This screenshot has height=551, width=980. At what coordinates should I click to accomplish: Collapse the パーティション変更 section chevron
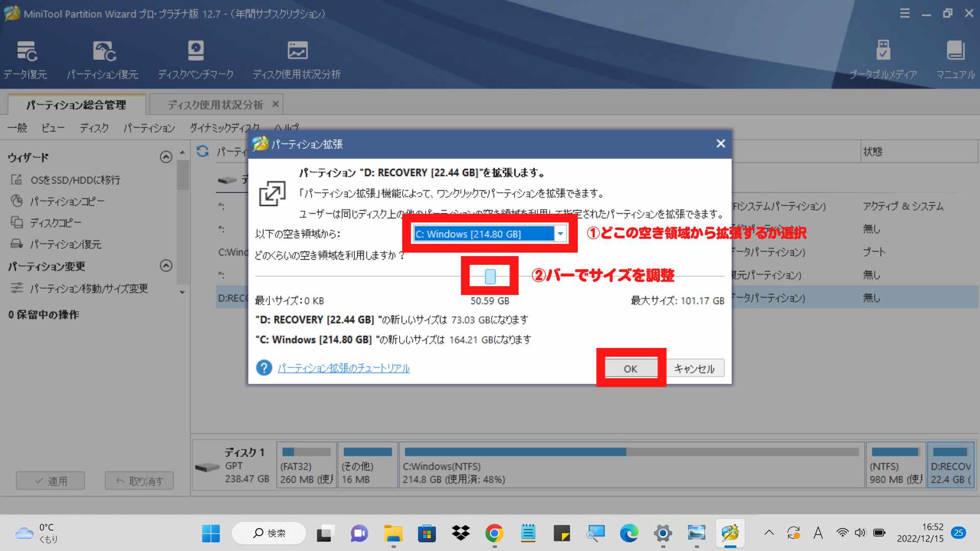coord(166,266)
